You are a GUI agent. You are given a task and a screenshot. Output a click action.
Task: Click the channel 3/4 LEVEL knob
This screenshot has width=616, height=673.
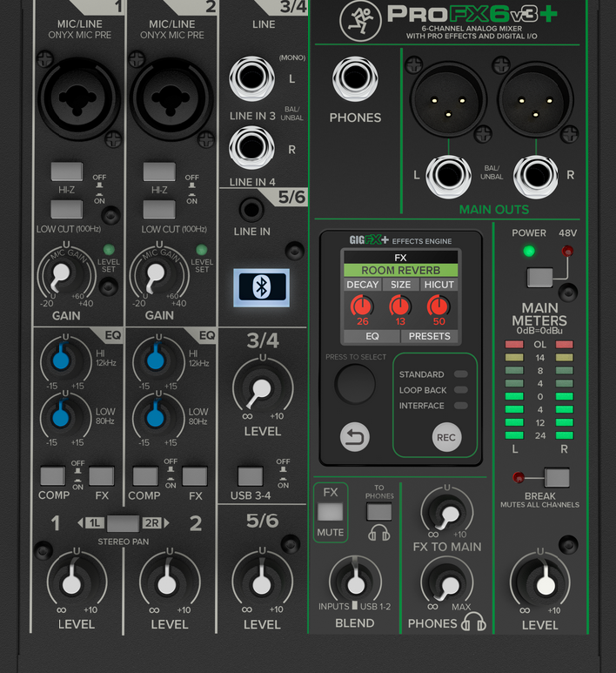pos(263,389)
